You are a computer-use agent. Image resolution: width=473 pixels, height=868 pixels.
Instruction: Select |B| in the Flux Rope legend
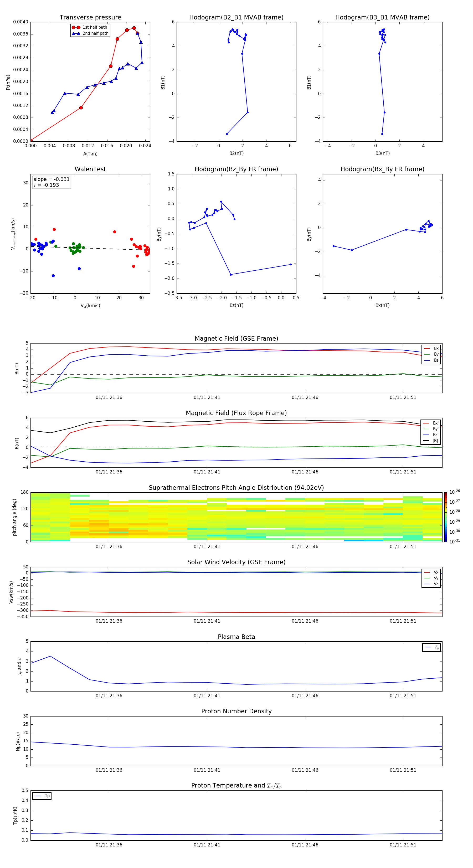click(431, 441)
